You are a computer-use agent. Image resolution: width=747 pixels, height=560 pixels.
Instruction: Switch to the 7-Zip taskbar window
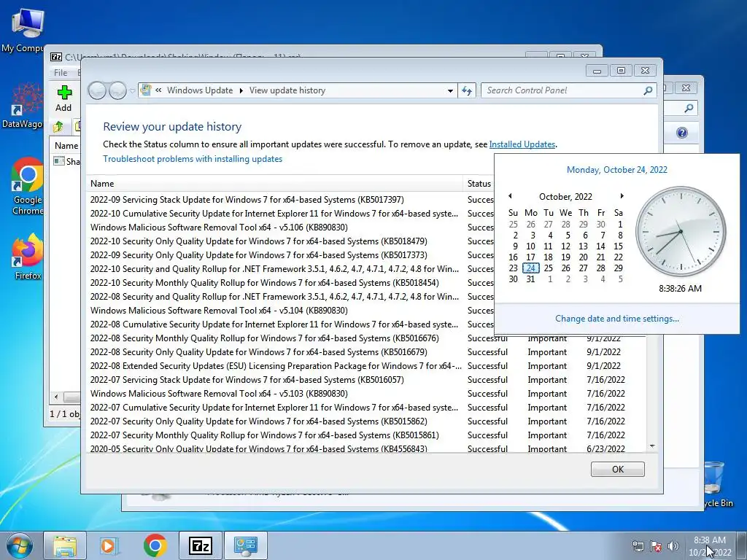pyautogui.click(x=200, y=545)
